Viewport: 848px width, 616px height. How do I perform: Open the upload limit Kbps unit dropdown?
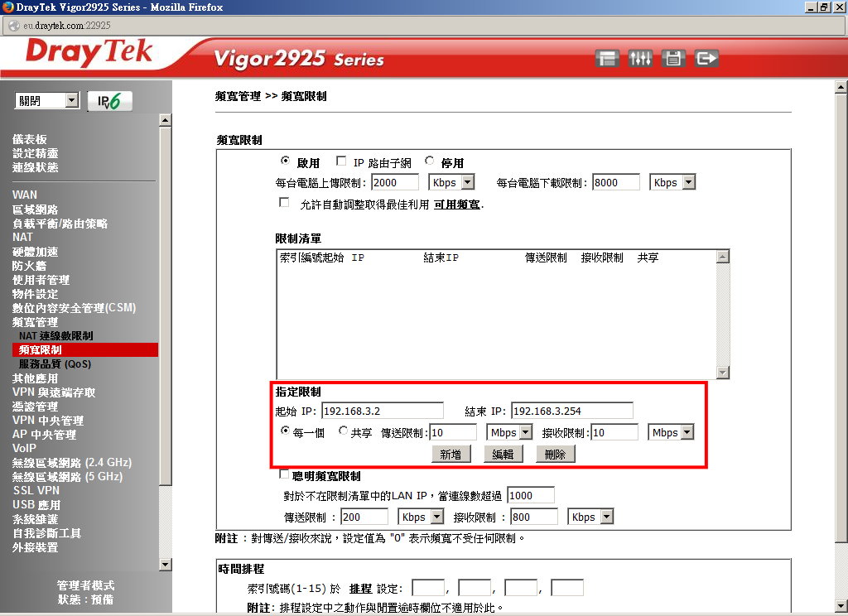pyautogui.click(x=452, y=182)
